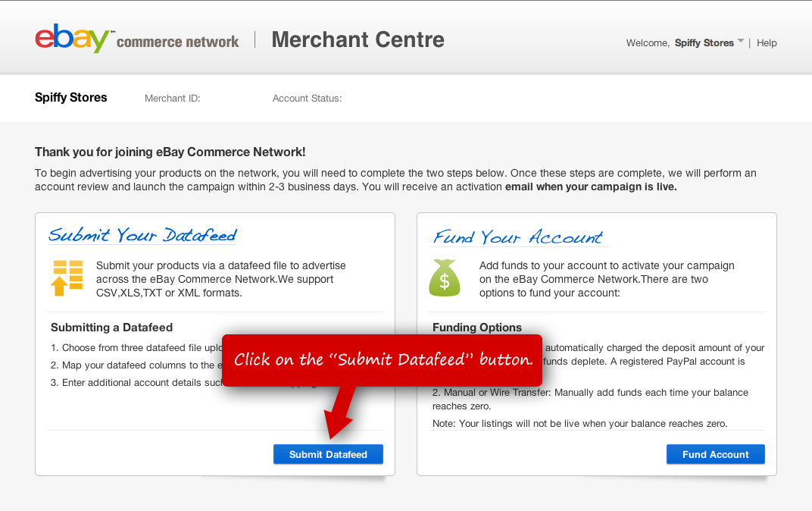Select the 'Funding Options' subheading

tap(477, 328)
